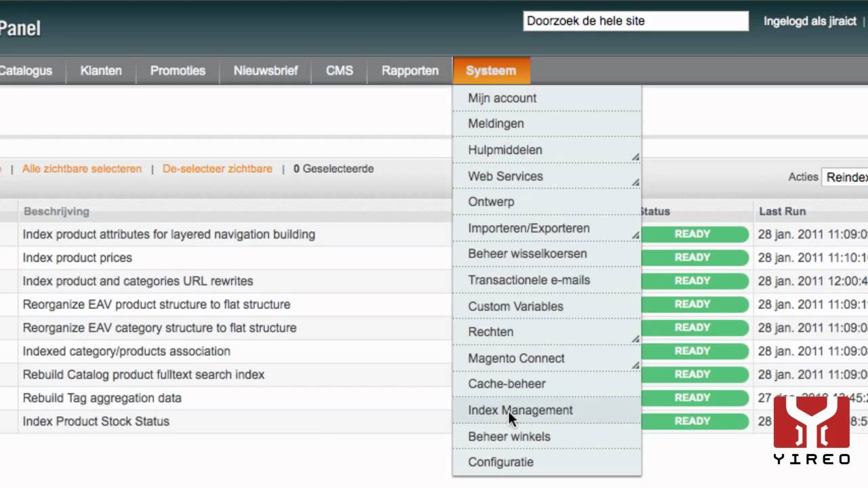Open the Rechten submenu
868x488 pixels.
pos(491,332)
